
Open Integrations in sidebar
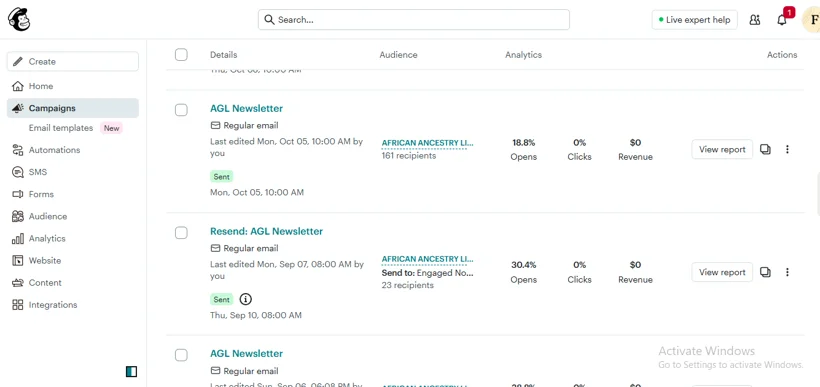point(73,305)
